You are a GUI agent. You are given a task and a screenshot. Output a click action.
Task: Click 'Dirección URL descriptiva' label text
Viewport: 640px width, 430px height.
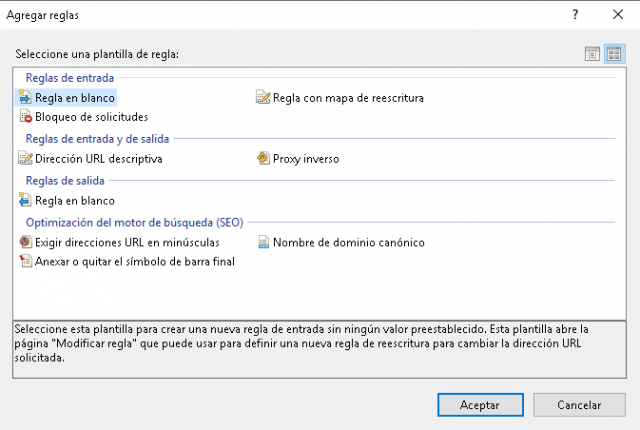[98, 159]
